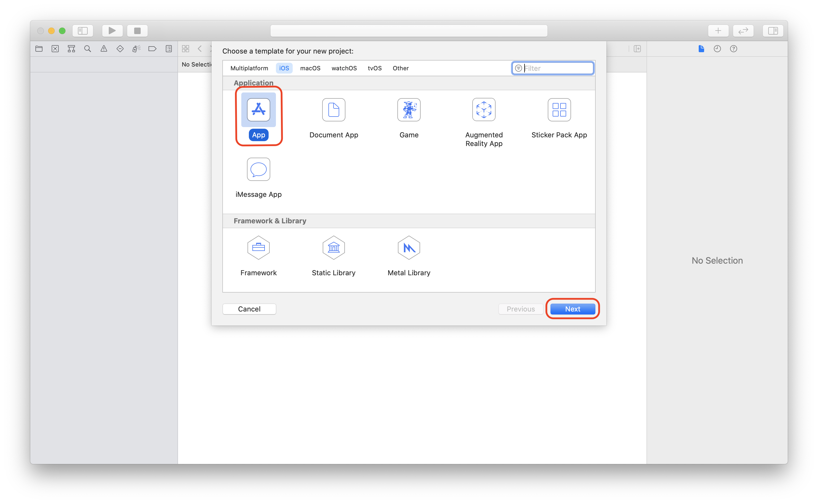818x504 pixels.
Task: Open the Library with the plus button
Action: click(718, 31)
